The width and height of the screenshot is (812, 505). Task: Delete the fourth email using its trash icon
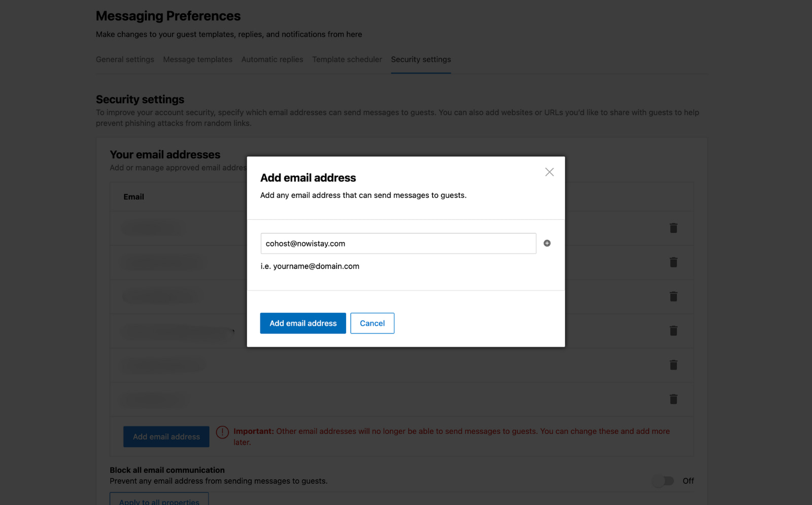pos(673,330)
